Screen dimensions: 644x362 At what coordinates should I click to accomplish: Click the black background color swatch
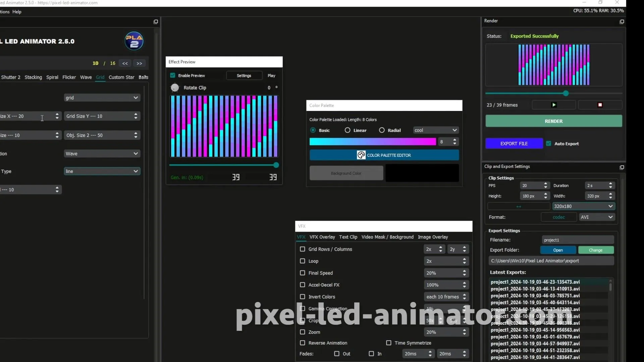[x=422, y=173]
